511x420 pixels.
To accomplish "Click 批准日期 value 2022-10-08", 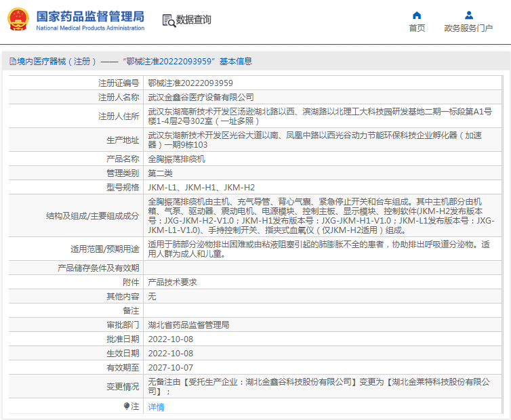I will tap(170, 339).
